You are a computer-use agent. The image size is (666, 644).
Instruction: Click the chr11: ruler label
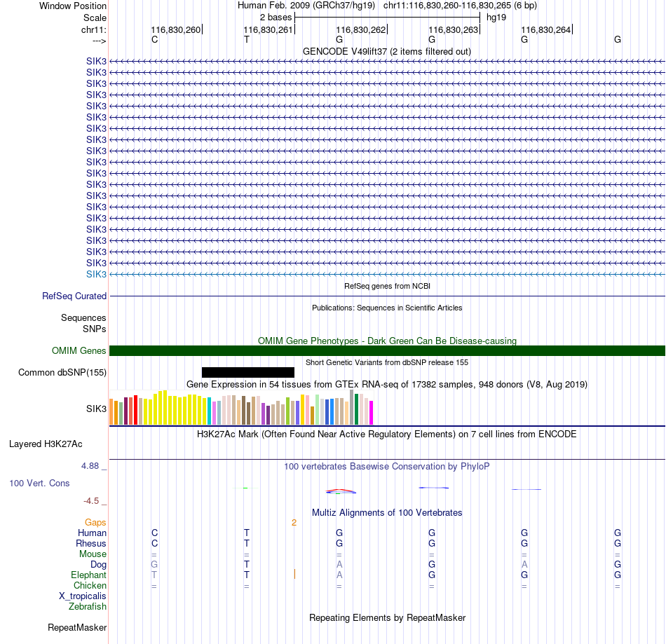click(94, 29)
